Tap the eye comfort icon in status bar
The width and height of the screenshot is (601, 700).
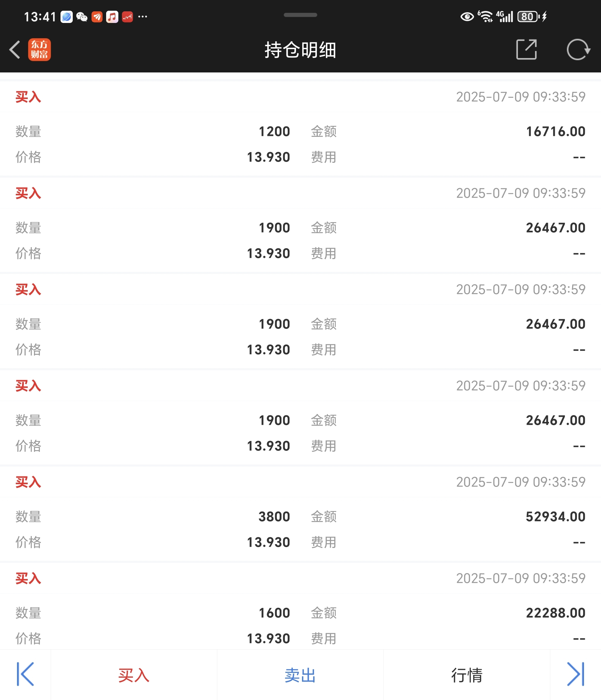point(467,17)
